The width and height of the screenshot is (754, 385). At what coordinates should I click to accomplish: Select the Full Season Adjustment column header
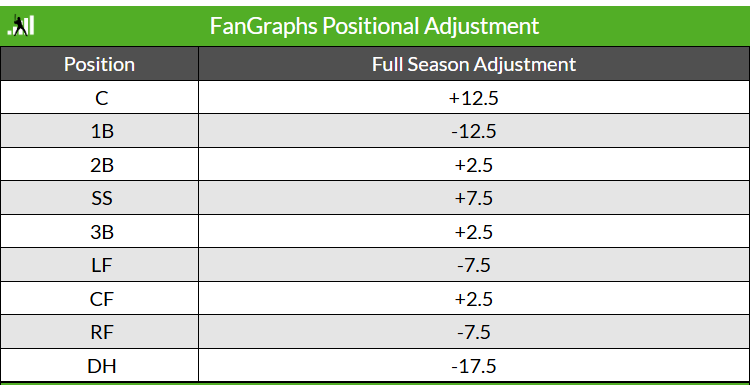click(474, 64)
